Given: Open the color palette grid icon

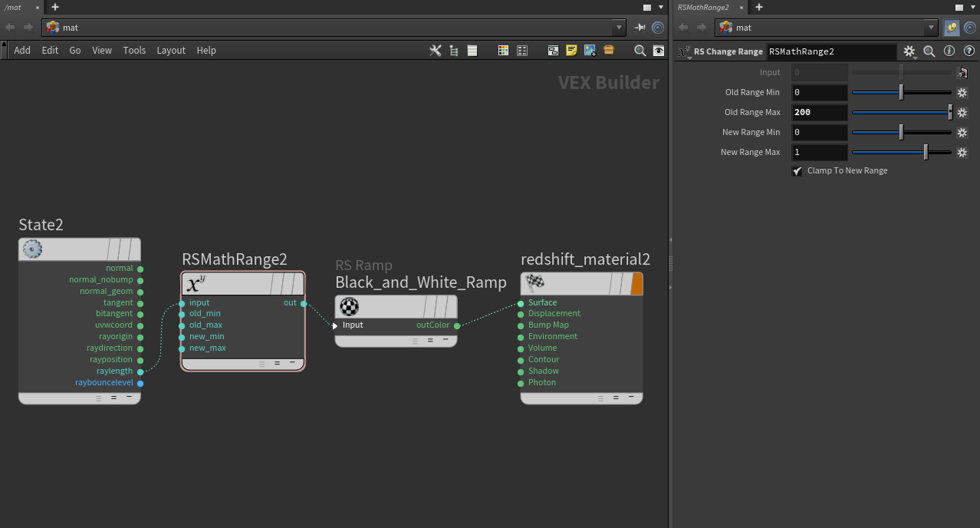Looking at the screenshot, I should point(503,51).
